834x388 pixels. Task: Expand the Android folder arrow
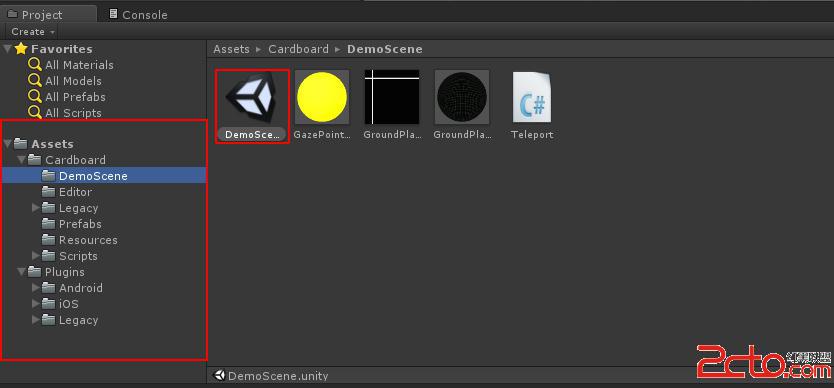36,288
